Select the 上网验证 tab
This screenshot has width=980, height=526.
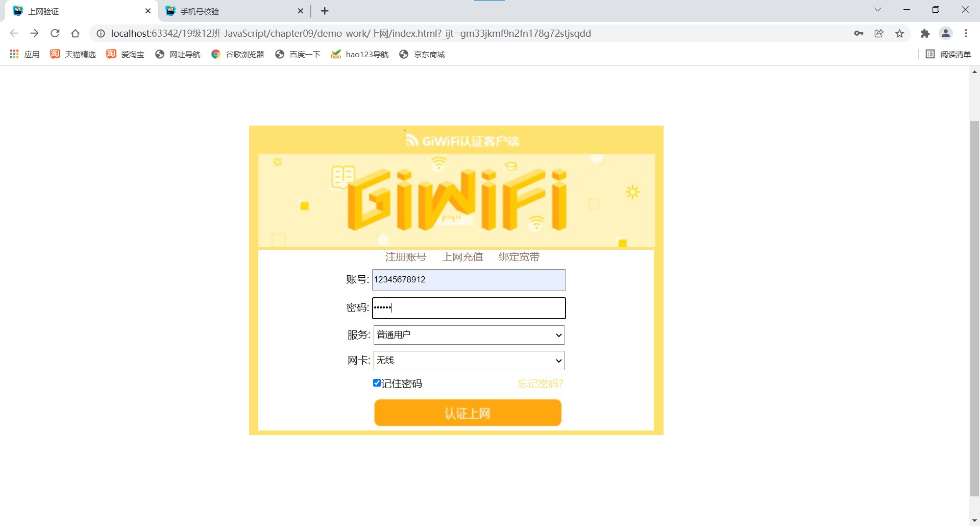point(82,11)
